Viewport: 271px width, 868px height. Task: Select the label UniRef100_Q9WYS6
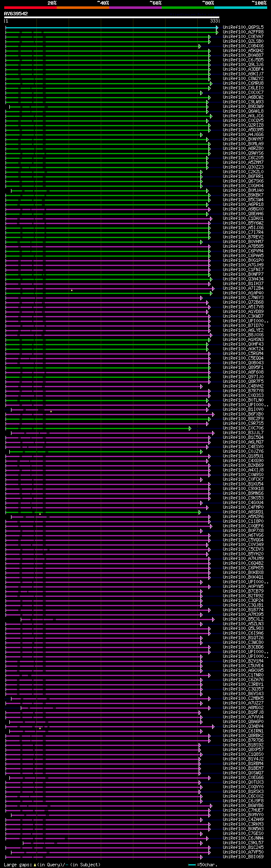[243, 153]
